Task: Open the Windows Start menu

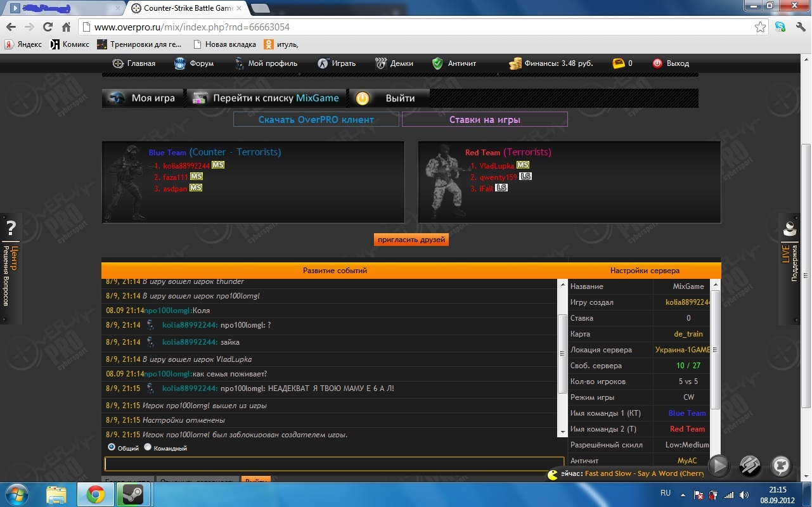Action: click(x=16, y=494)
